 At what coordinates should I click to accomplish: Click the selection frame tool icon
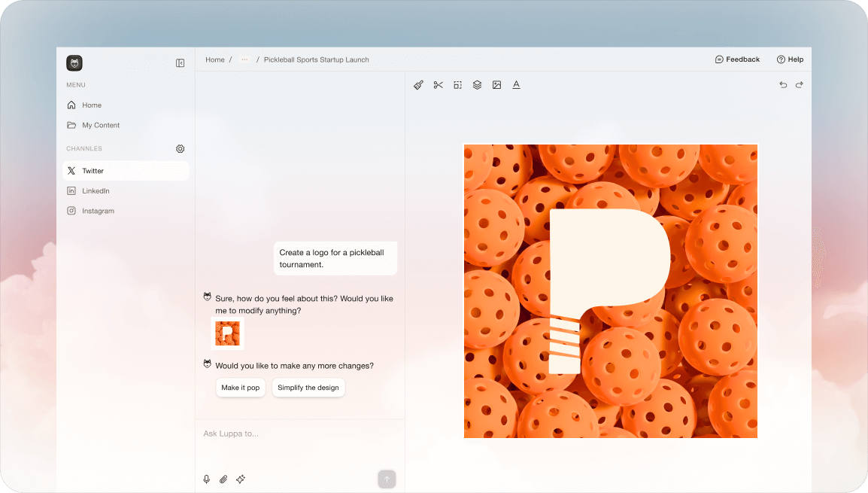coord(457,85)
